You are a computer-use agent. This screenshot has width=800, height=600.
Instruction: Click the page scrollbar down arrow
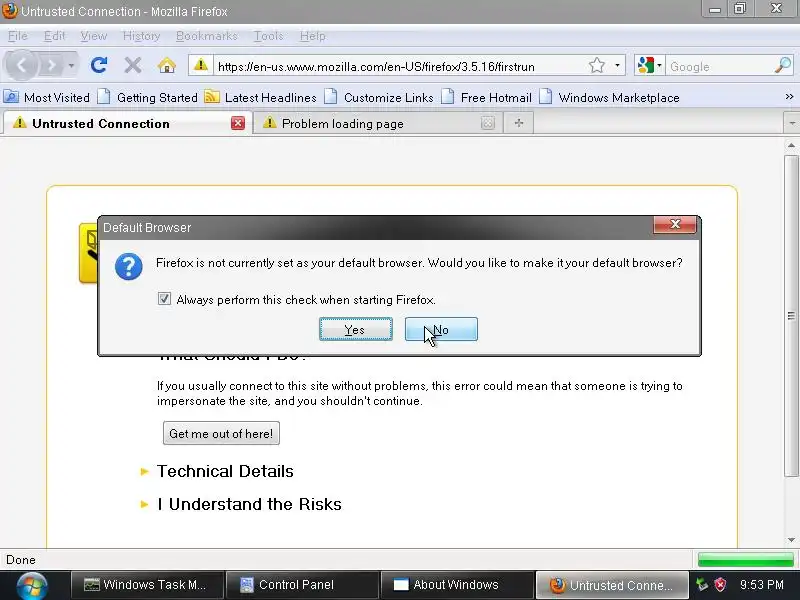pos(791,540)
